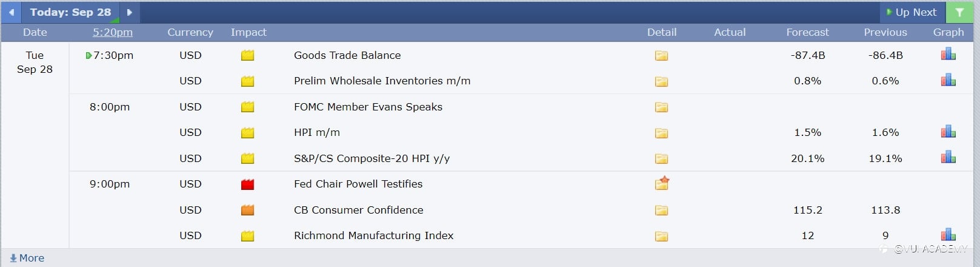Click the Up Next button
Image resolution: width=980 pixels, height=267 pixels.
[911, 12]
